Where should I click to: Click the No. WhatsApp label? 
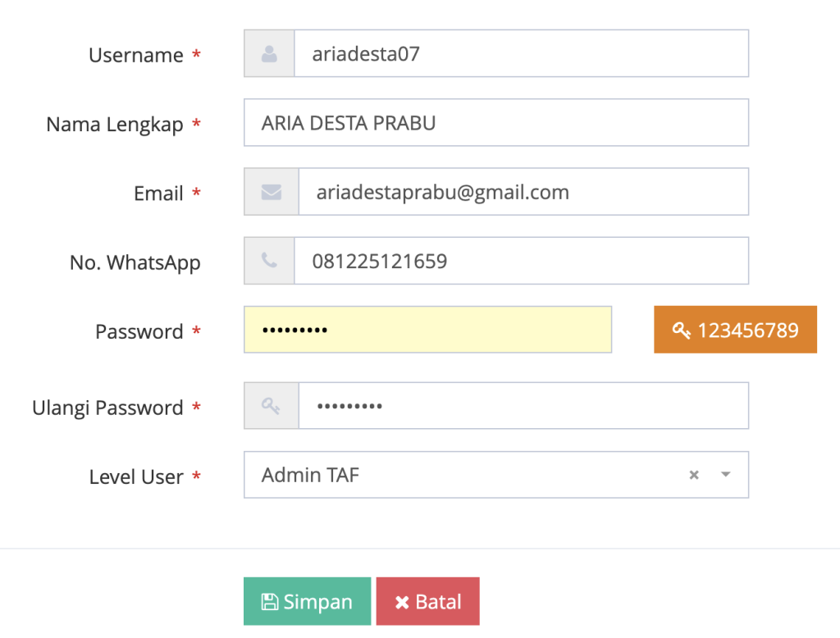click(135, 262)
